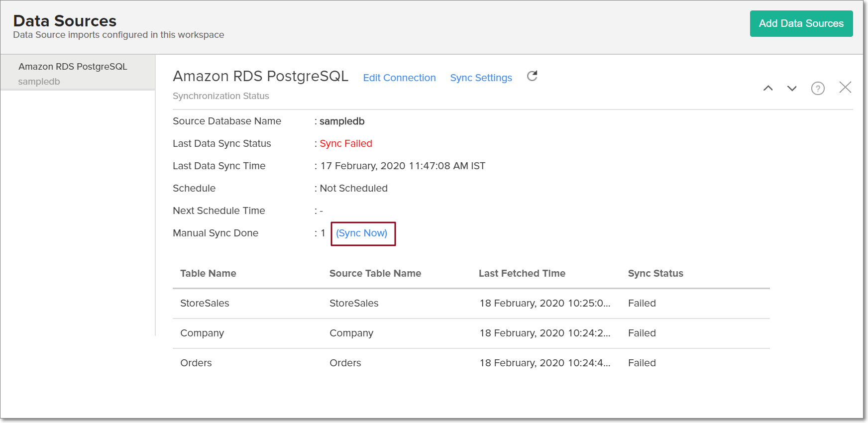Select the StoreSales table row
The image size is (868, 423).
(205, 303)
